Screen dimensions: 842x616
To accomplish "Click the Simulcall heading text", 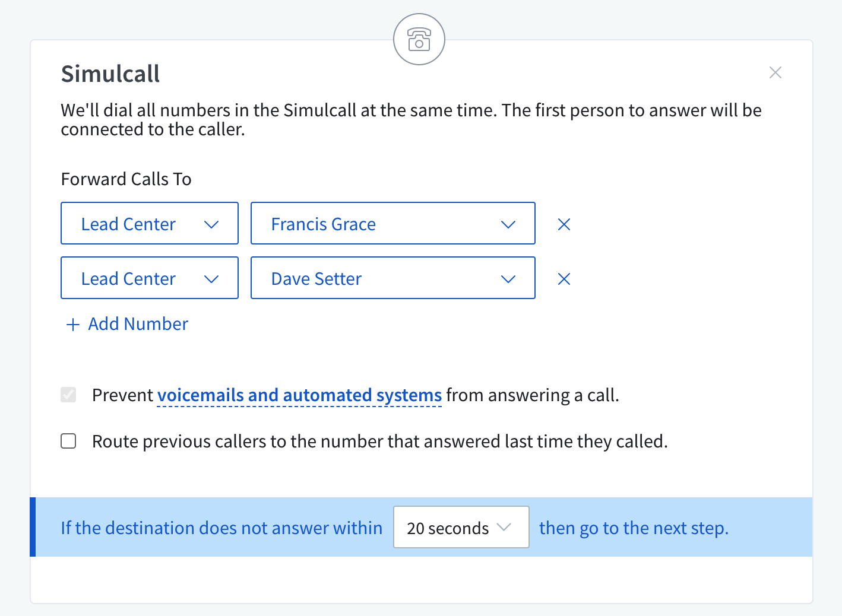I will 110,74.
